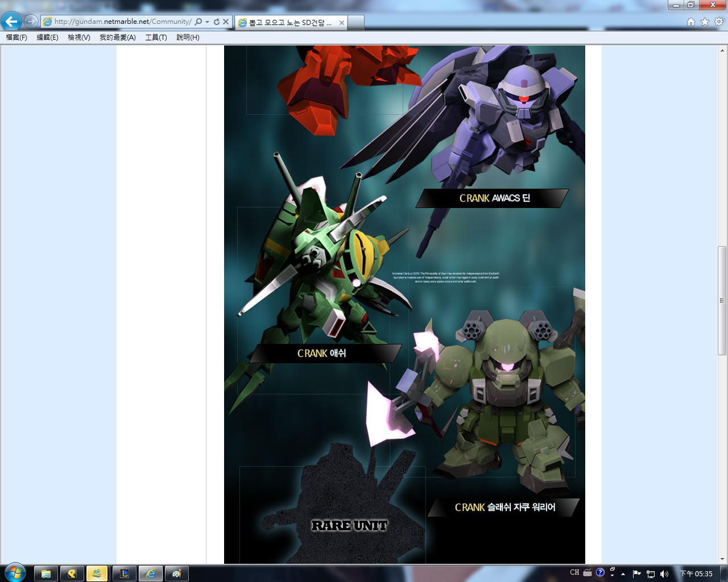728x582 pixels.
Task: Click the "C RANK 슬래쉬 자쿠 워리어" label
Action: click(504, 508)
